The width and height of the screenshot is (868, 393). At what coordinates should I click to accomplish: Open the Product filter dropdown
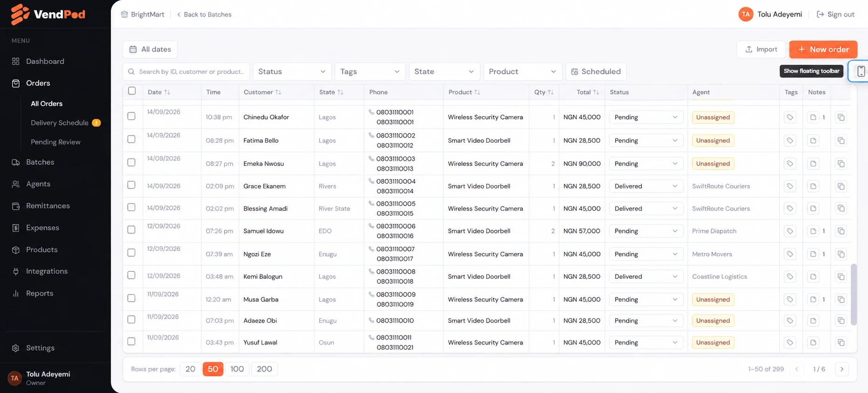pyautogui.click(x=523, y=71)
